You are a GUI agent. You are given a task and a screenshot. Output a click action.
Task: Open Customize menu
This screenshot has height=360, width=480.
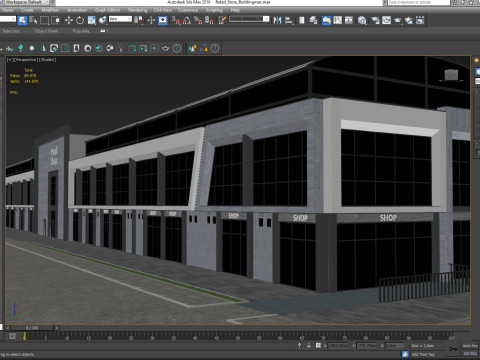[x=188, y=10]
